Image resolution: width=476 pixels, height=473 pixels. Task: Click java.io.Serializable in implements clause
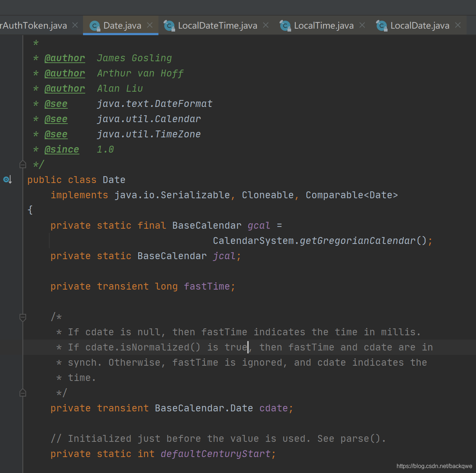172,195
